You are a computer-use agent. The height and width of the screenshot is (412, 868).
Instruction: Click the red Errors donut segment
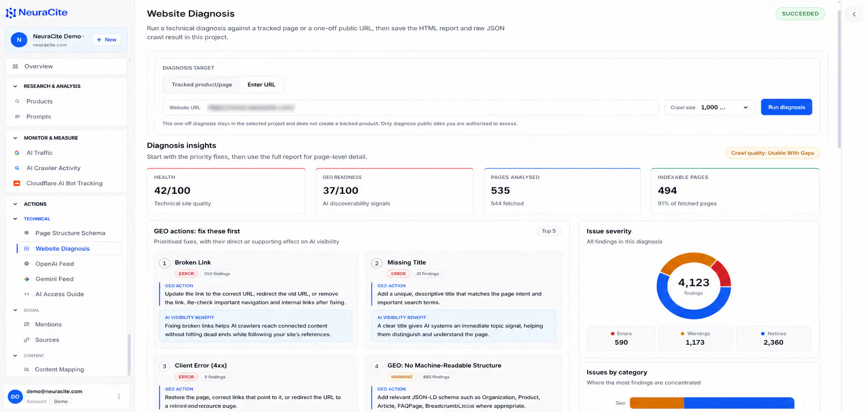[x=722, y=273]
